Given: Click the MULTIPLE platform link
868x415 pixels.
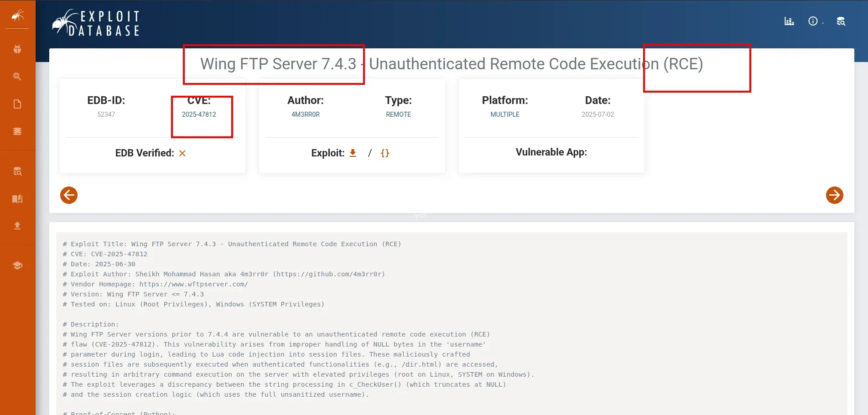Looking at the screenshot, I should coord(505,114).
